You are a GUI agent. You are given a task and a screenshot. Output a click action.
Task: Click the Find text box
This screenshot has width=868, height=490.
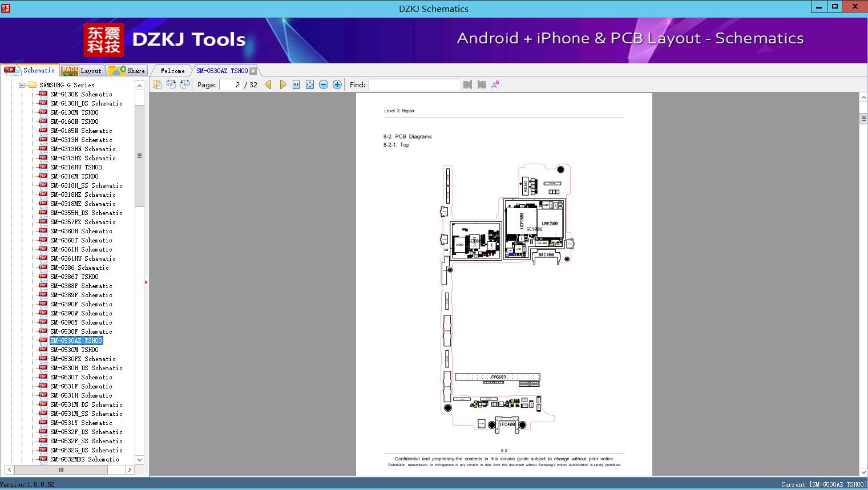click(414, 84)
